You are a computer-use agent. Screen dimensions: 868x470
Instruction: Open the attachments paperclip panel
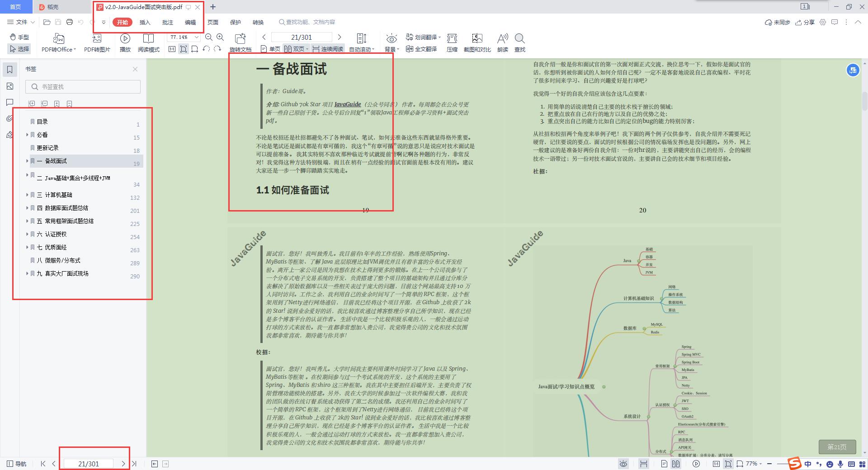tap(9, 118)
